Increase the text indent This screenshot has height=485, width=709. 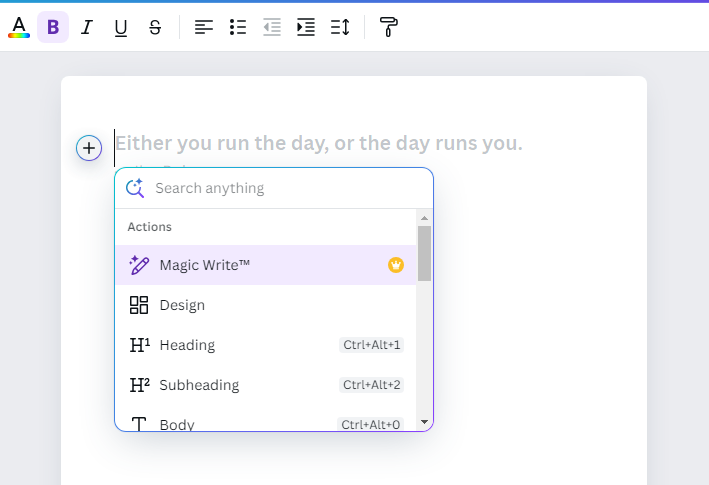tap(306, 27)
